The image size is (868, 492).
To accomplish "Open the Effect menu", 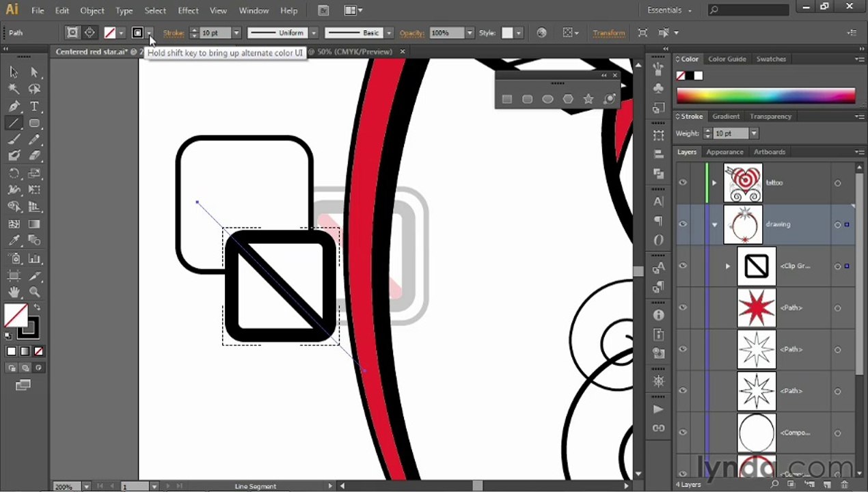I will 188,10.
